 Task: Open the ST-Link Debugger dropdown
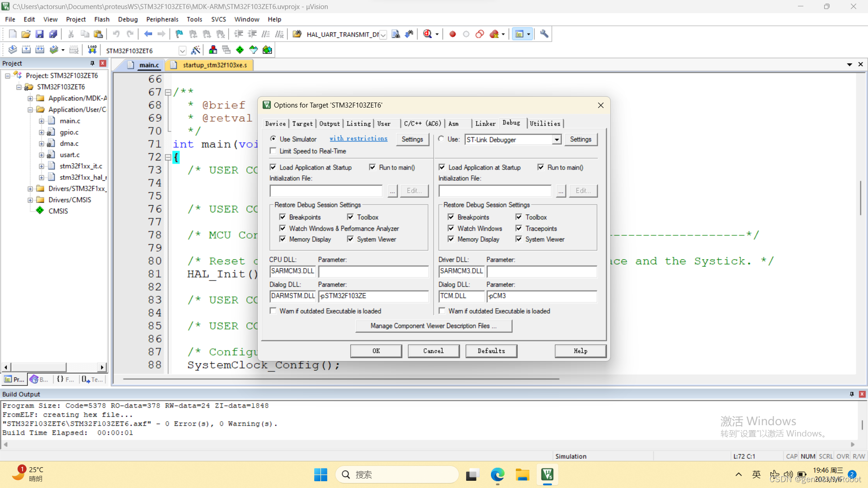557,140
